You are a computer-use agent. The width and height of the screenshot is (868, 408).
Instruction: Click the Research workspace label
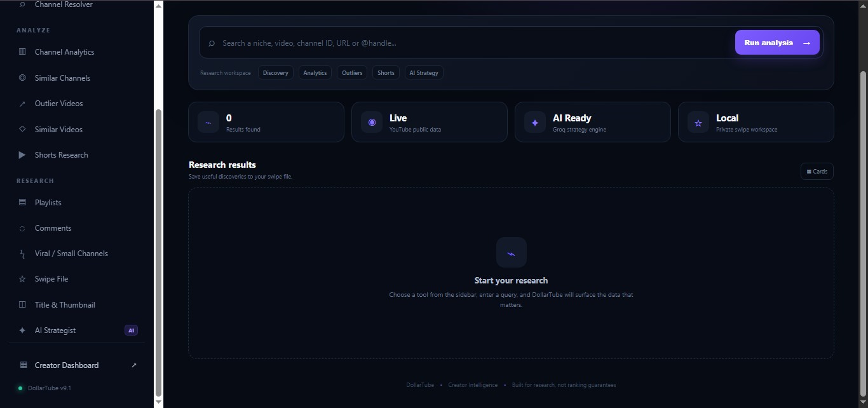point(226,73)
